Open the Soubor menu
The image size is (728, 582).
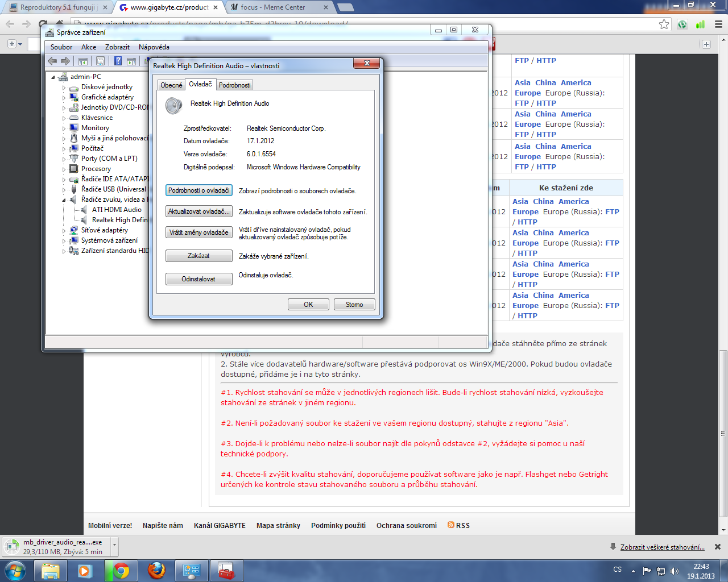61,47
